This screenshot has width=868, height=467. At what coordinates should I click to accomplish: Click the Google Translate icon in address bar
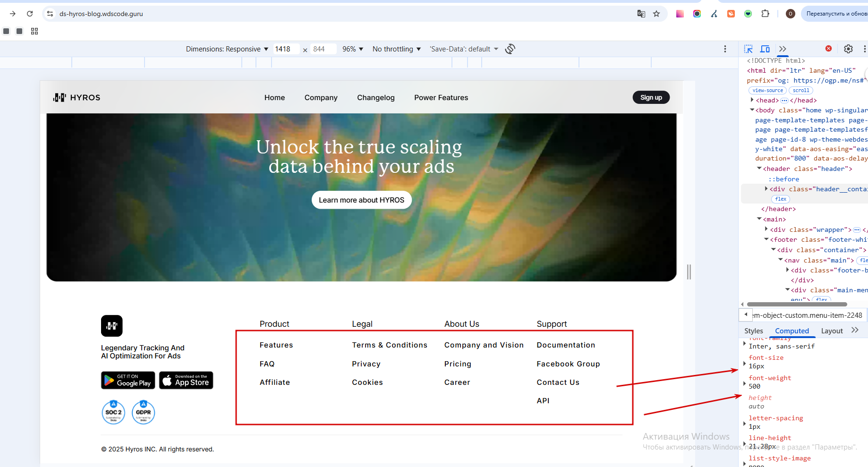pyautogui.click(x=641, y=14)
